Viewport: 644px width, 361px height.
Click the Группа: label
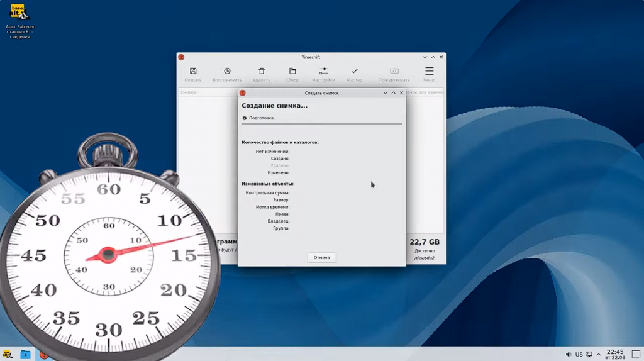[281, 228]
